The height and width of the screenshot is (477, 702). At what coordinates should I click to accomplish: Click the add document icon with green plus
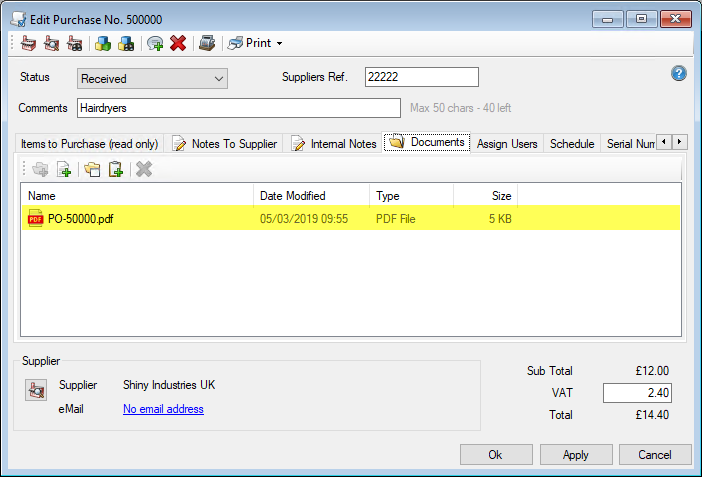click(64, 169)
